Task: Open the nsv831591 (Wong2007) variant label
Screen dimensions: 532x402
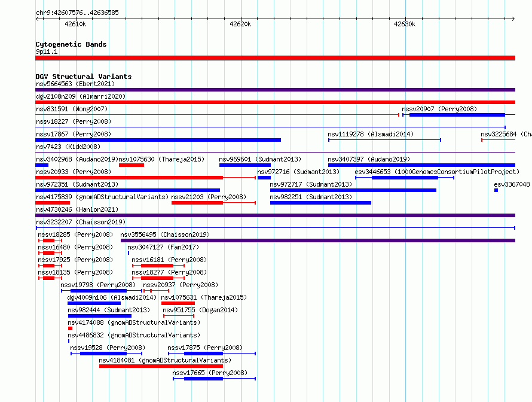Action: coord(72,109)
